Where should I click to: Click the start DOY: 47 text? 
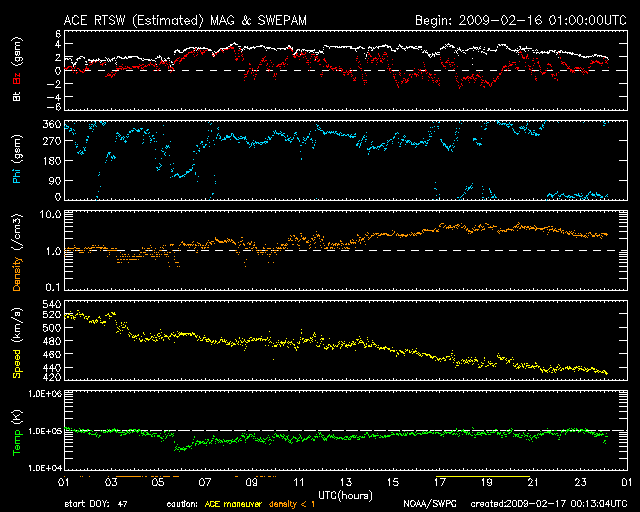click(x=95, y=503)
